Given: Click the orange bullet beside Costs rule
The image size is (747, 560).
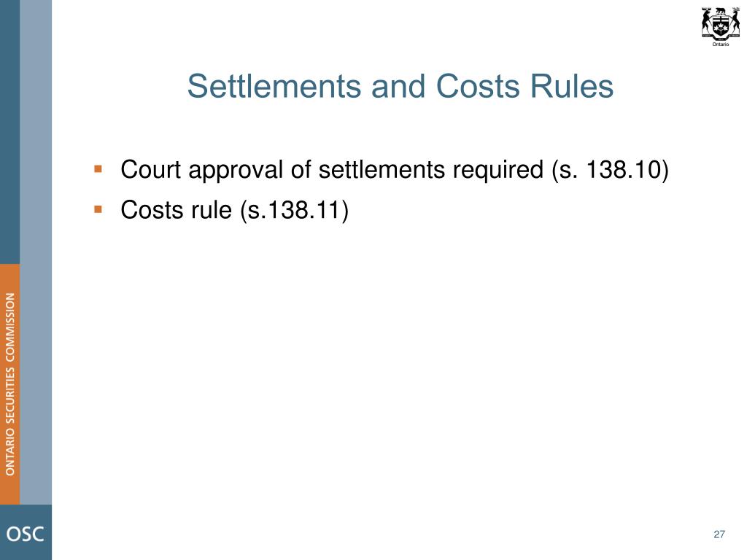Looking at the screenshot, I should [x=98, y=209].
